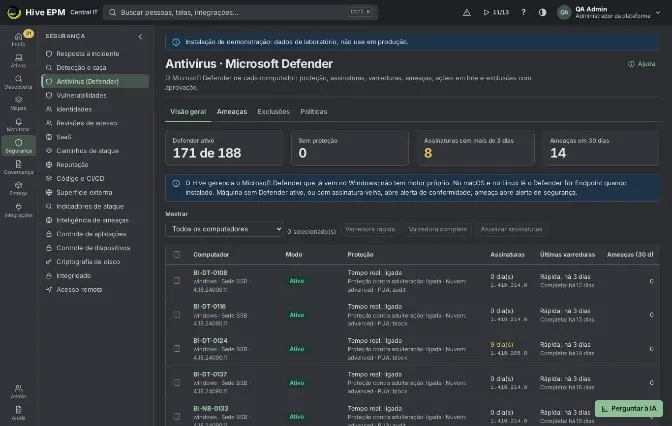
Task: Click the search icon beside Detecção e caça
Action: pyautogui.click(x=49, y=68)
